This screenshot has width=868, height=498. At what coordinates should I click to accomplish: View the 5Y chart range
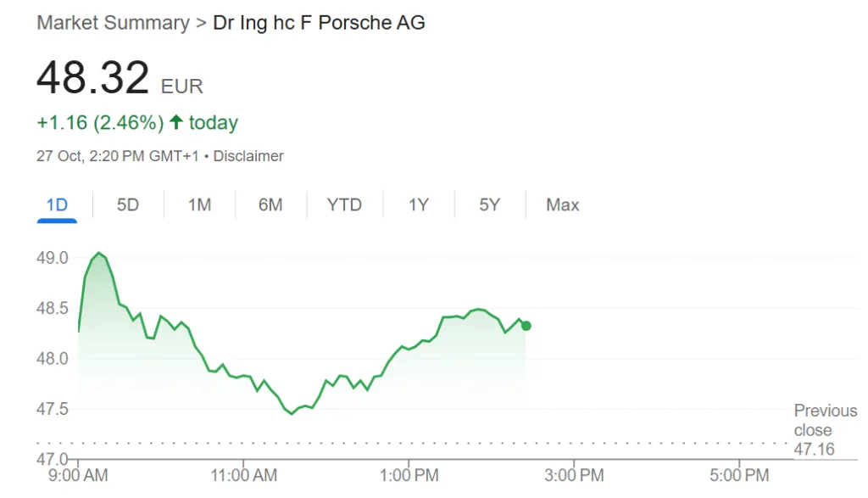[x=489, y=205]
